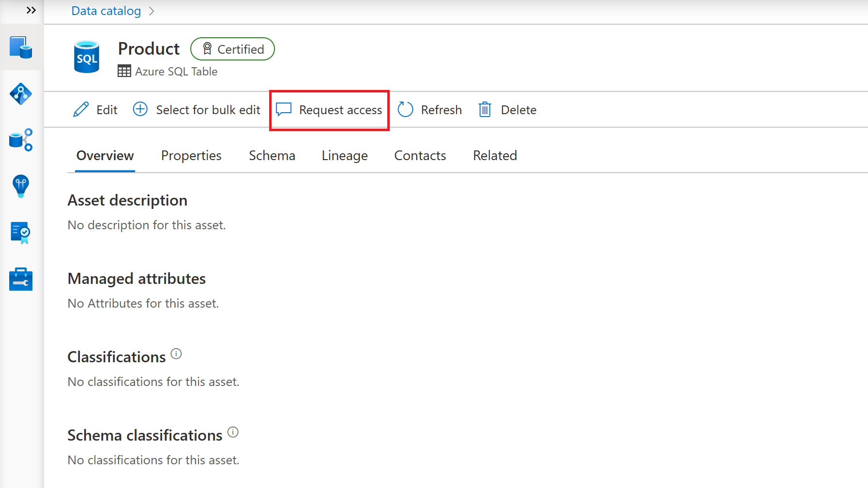Click the Request access speech-bubble icon

point(283,109)
